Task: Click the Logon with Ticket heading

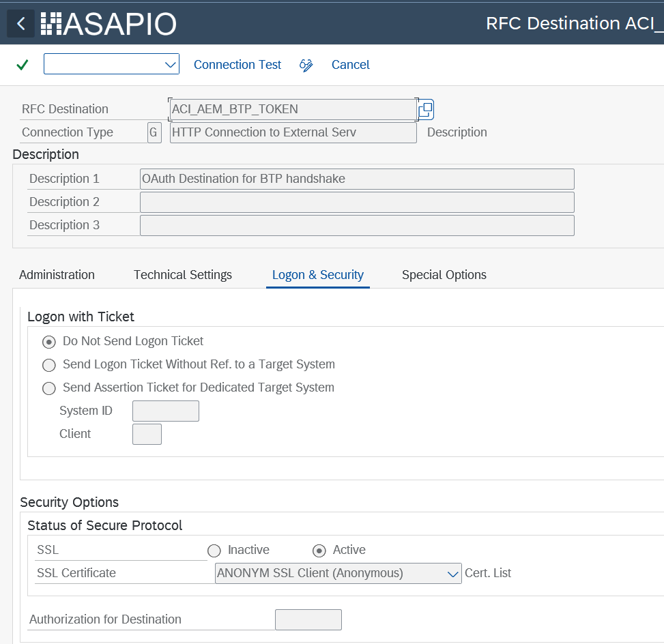Action: (x=81, y=317)
